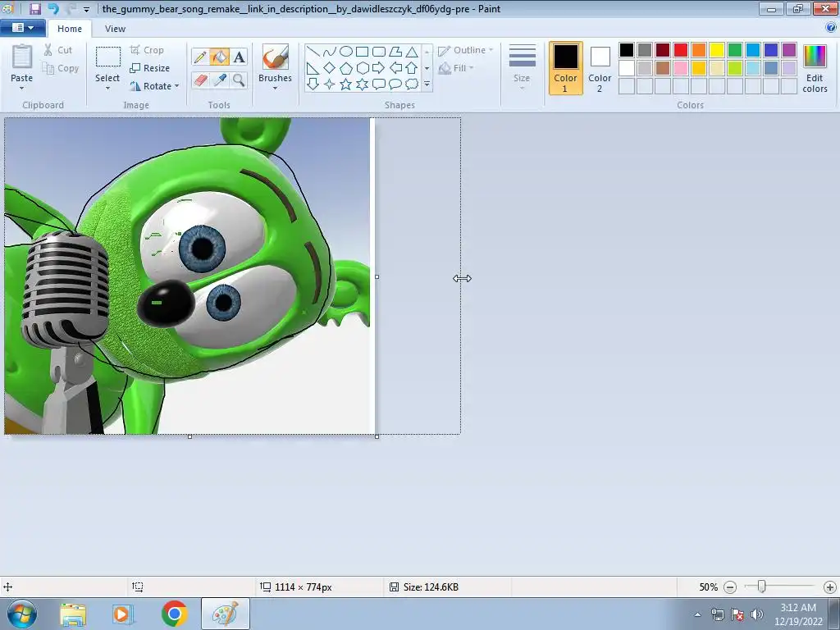Select the Text tool
The width and height of the screenshot is (840, 630).
239,57
